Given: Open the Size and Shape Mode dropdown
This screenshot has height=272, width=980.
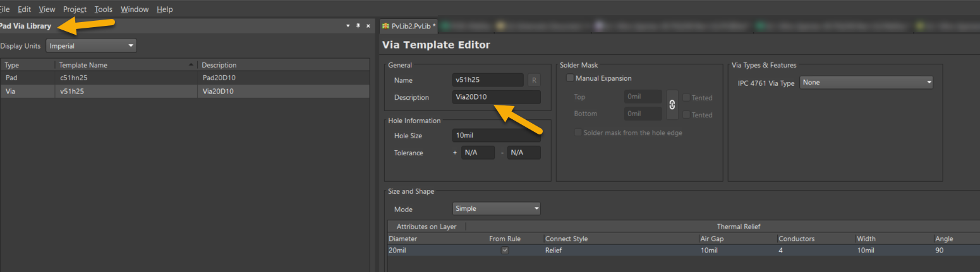Looking at the screenshot, I should click(497, 208).
